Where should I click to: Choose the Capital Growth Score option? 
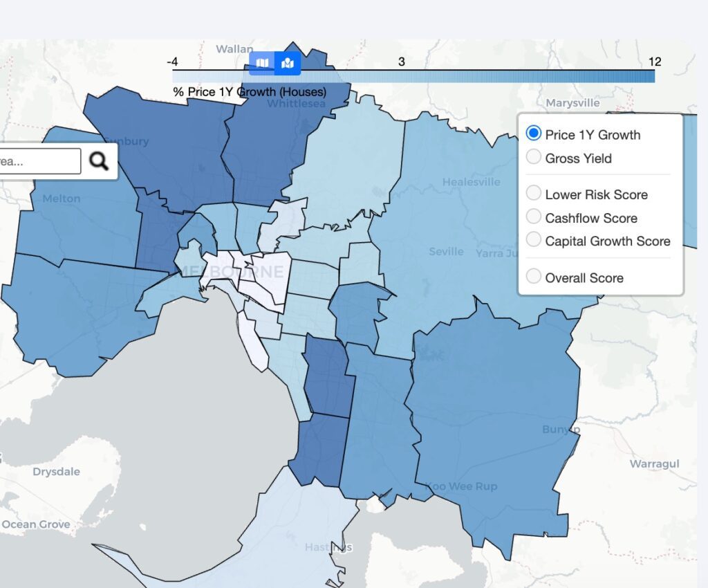point(533,241)
